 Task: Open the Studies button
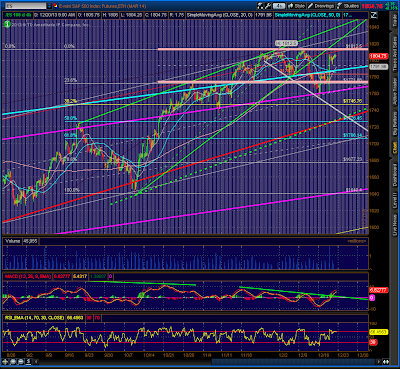[348, 6]
